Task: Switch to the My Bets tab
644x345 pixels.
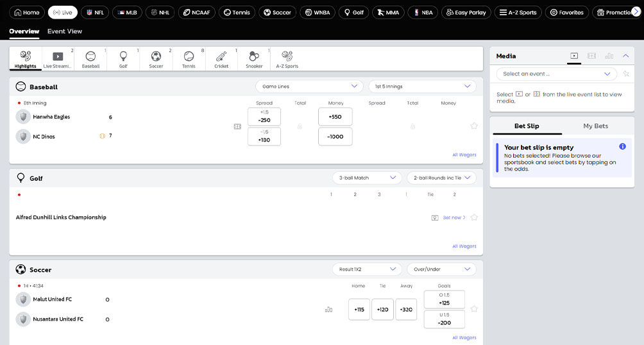Action: (x=595, y=126)
